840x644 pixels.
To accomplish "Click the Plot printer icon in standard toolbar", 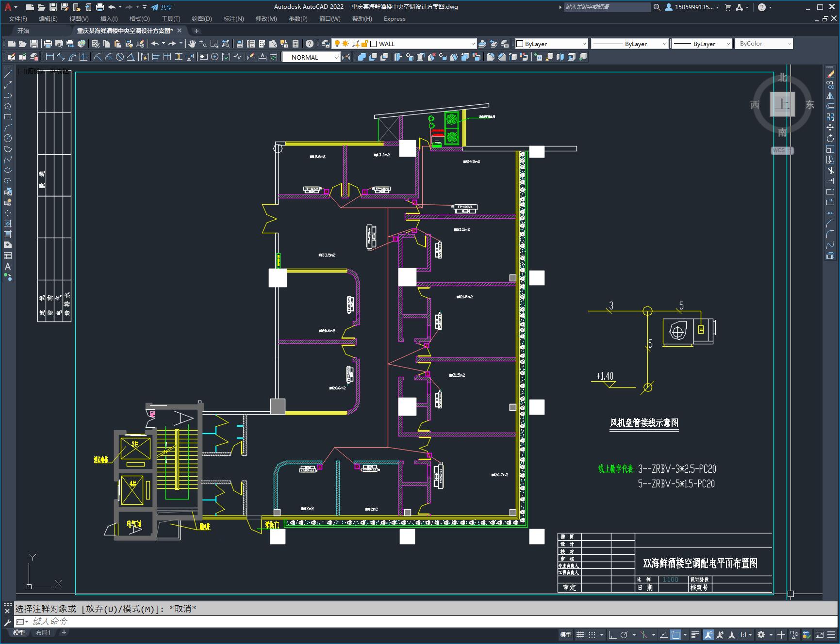I will [x=48, y=44].
